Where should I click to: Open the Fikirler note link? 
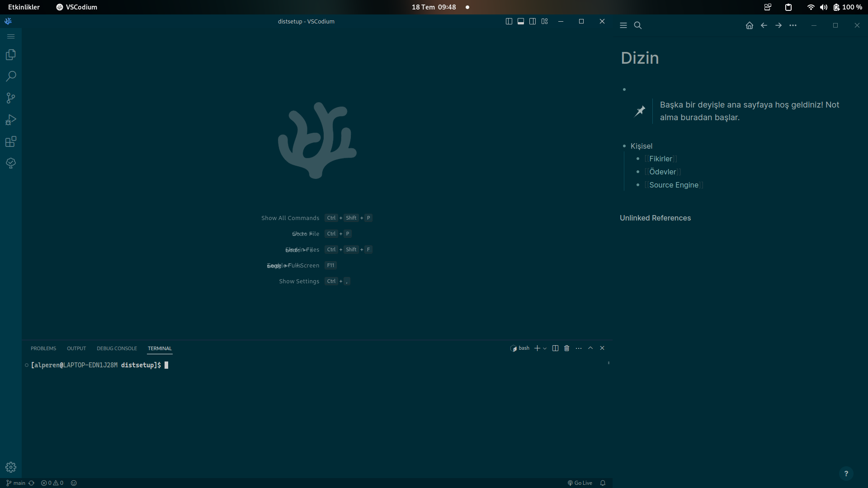click(660, 159)
